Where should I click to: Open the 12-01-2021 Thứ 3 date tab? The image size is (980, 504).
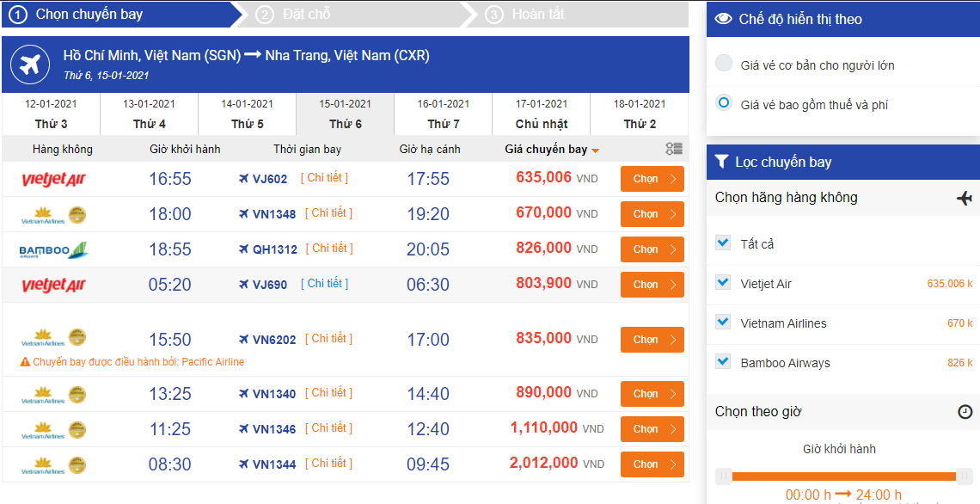pos(52,114)
